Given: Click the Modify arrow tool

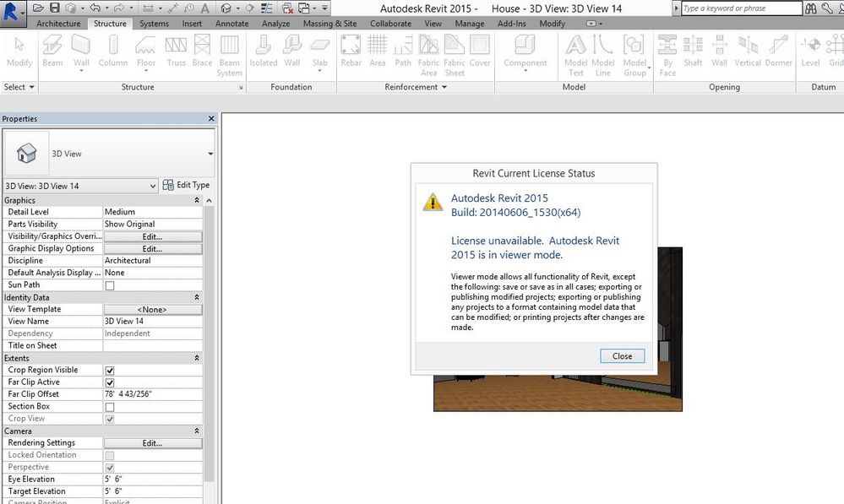Looking at the screenshot, I should click(x=19, y=51).
